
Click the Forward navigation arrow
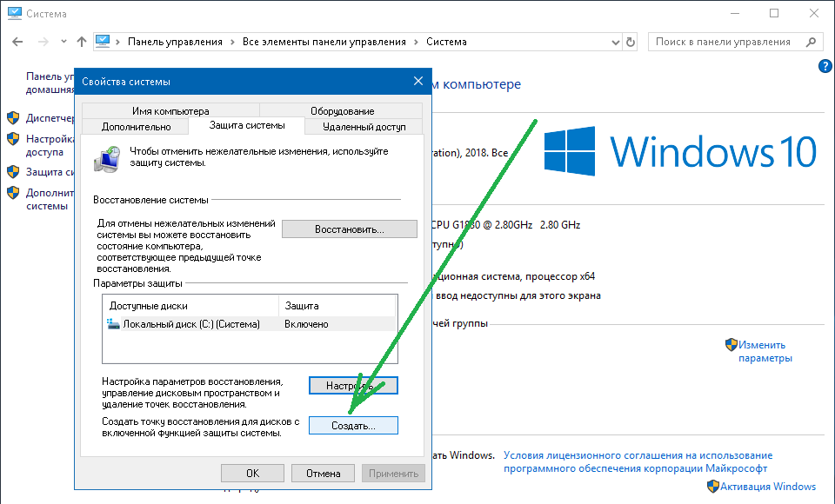click(x=43, y=42)
